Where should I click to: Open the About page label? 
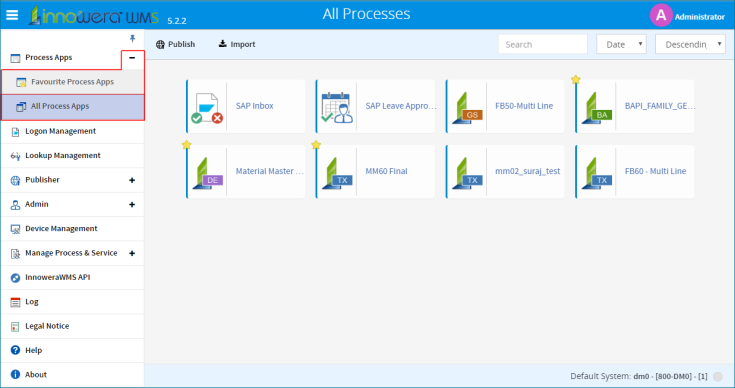(x=36, y=374)
